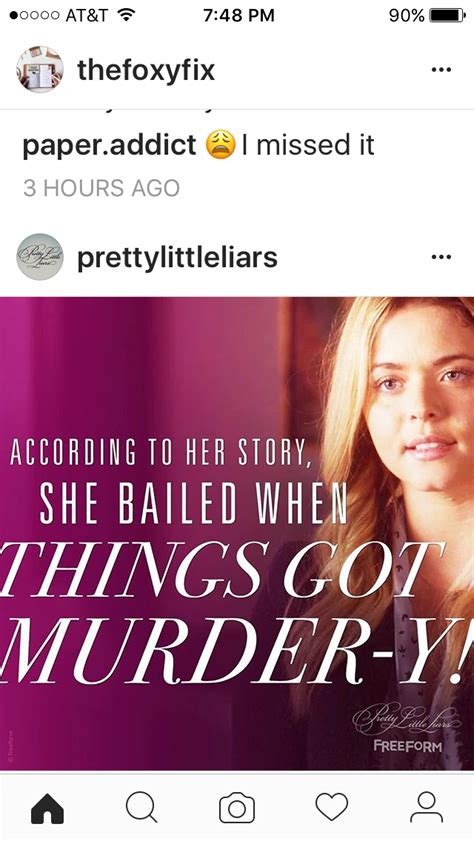474x841 pixels.
Task: Tap the Freeform logo on the image
Action: pos(408,746)
